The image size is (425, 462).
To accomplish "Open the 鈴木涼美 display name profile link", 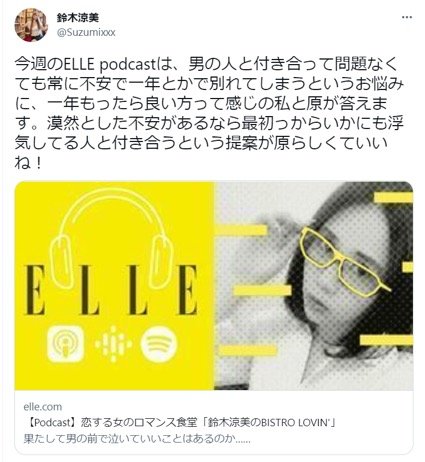I will click(x=77, y=18).
